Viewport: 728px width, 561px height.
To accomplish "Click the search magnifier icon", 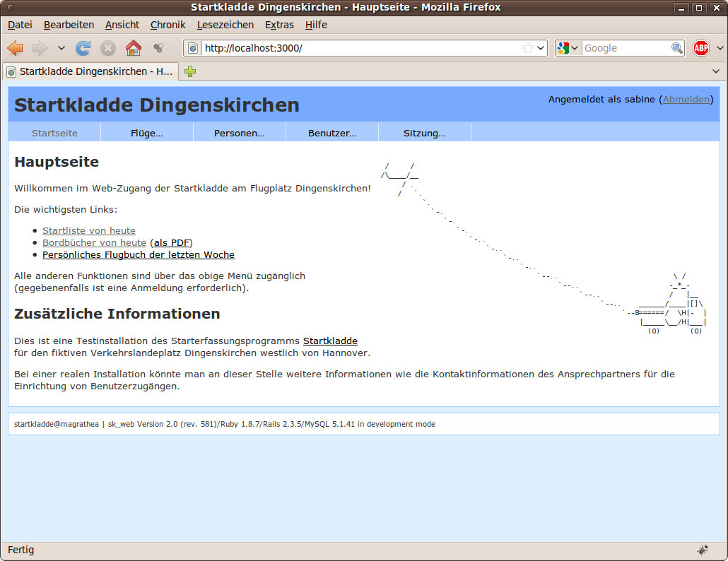I will 677,48.
